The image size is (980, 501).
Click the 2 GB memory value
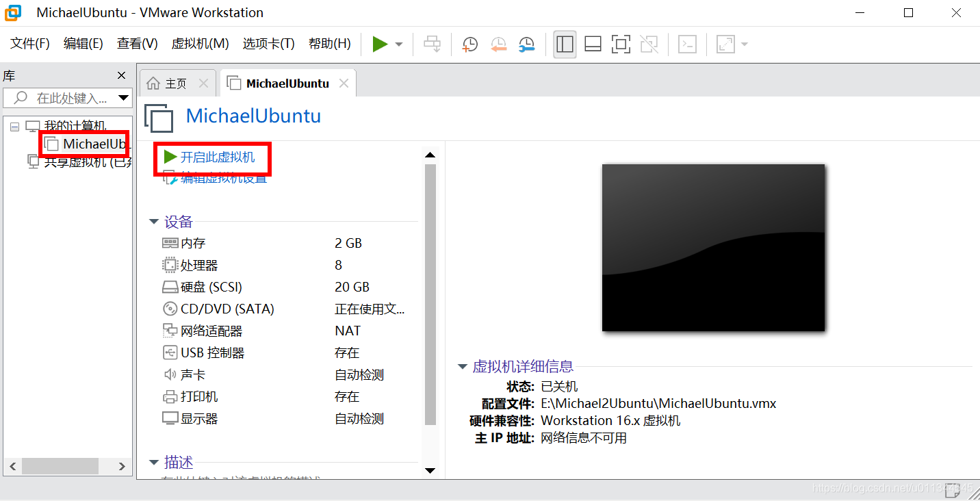348,243
